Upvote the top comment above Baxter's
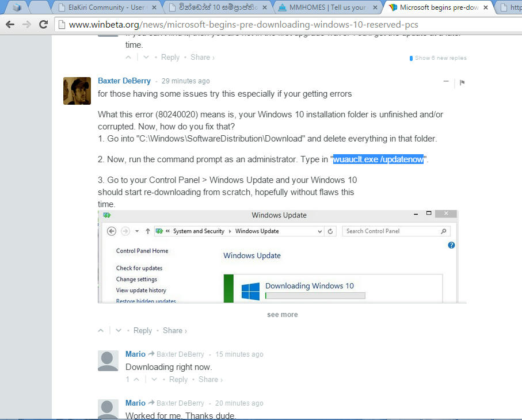Image resolution: width=522 pixels, height=420 pixels. 128,58
